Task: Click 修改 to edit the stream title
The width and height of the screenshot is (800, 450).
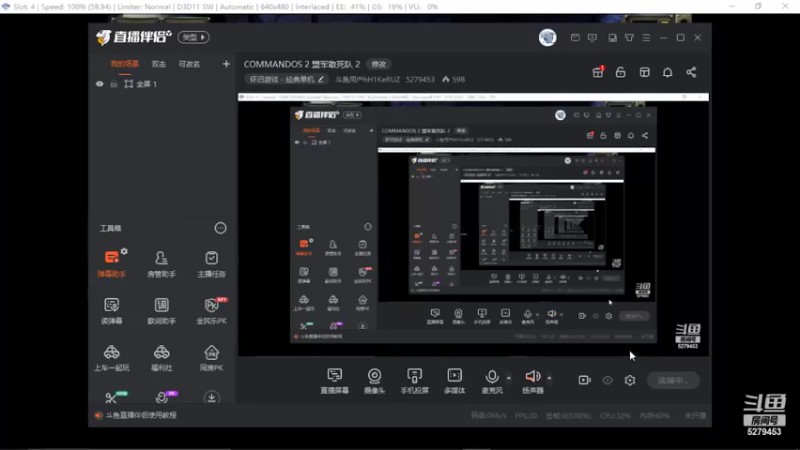Action: [379, 64]
